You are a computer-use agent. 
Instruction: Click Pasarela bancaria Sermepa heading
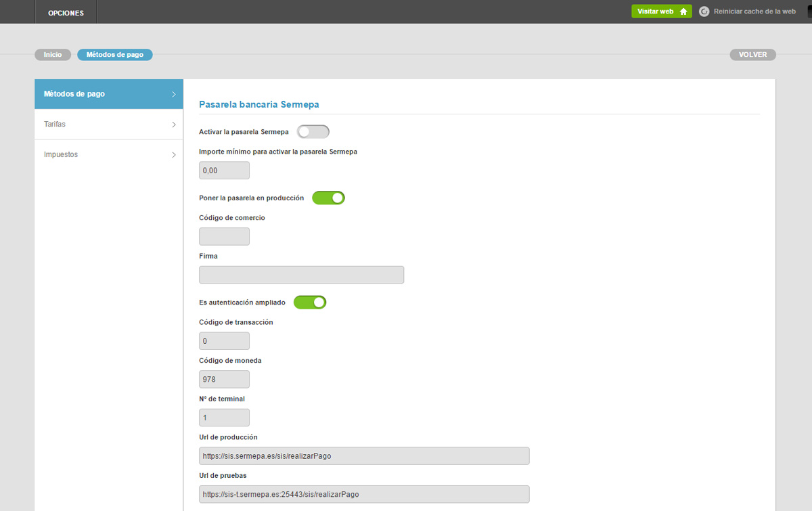pos(258,105)
